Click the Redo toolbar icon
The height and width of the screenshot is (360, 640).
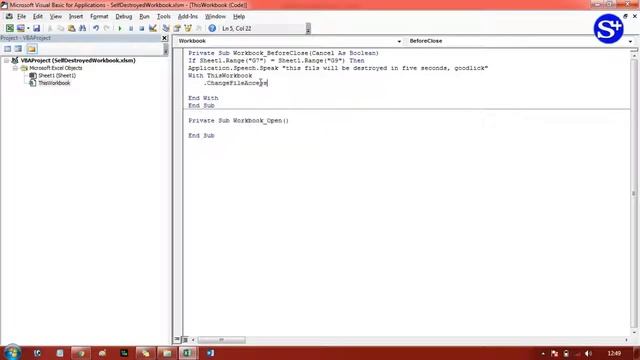[107, 28]
